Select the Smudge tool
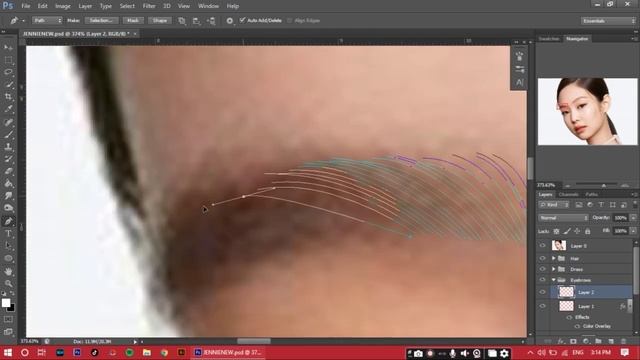Viewport: 640px width, 360px height. tap(8, 196)
